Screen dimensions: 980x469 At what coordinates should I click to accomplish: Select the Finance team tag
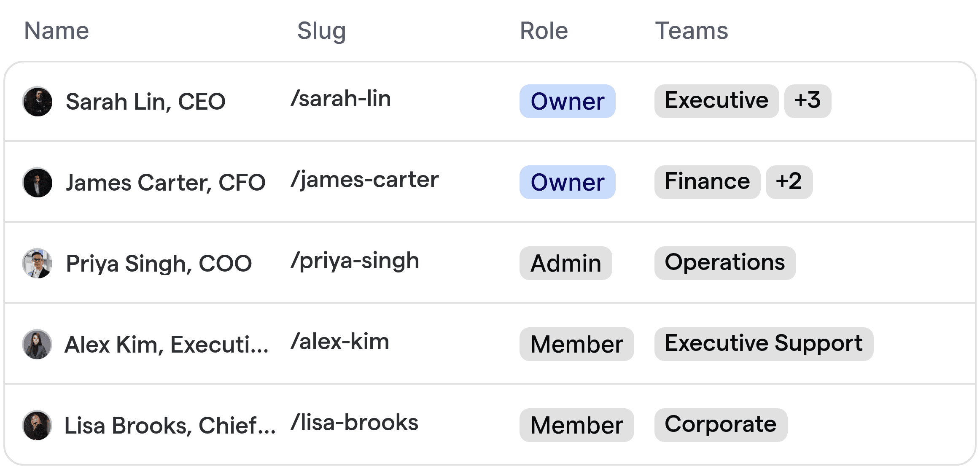[707, 182]
